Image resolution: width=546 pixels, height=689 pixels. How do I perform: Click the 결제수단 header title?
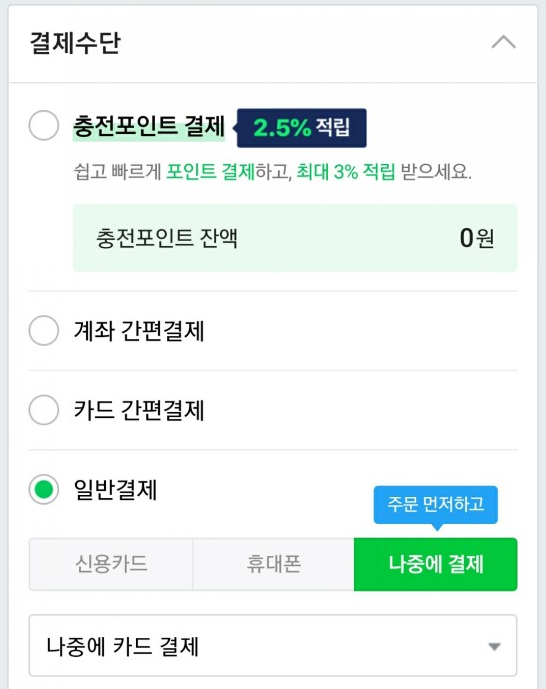point(75,43)
